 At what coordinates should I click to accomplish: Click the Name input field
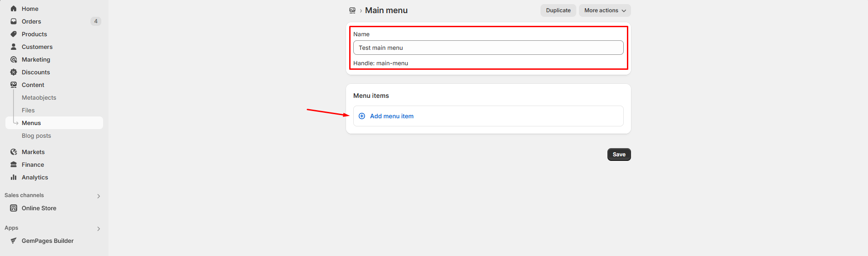point(488,48)
